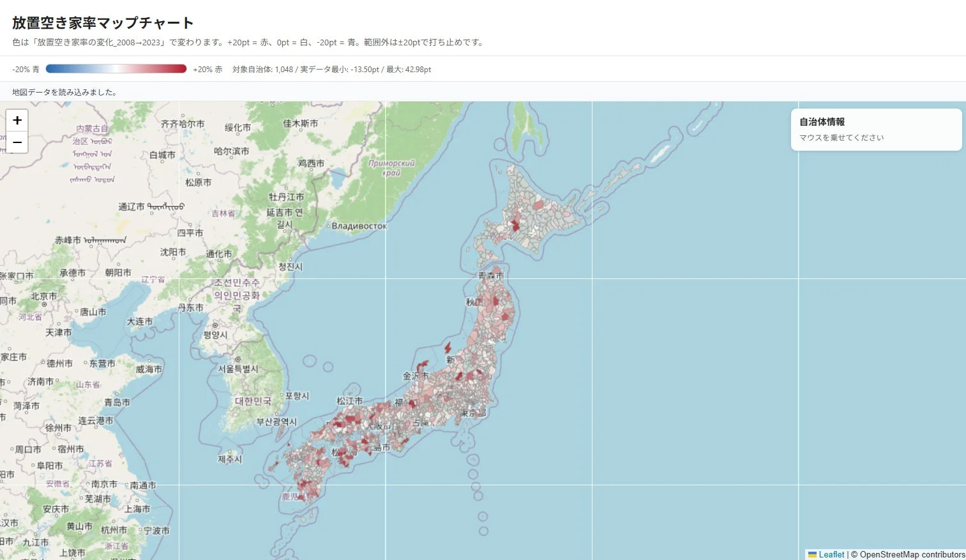
Task: Click the 서울특별시 label on the map
Action: 238,369
